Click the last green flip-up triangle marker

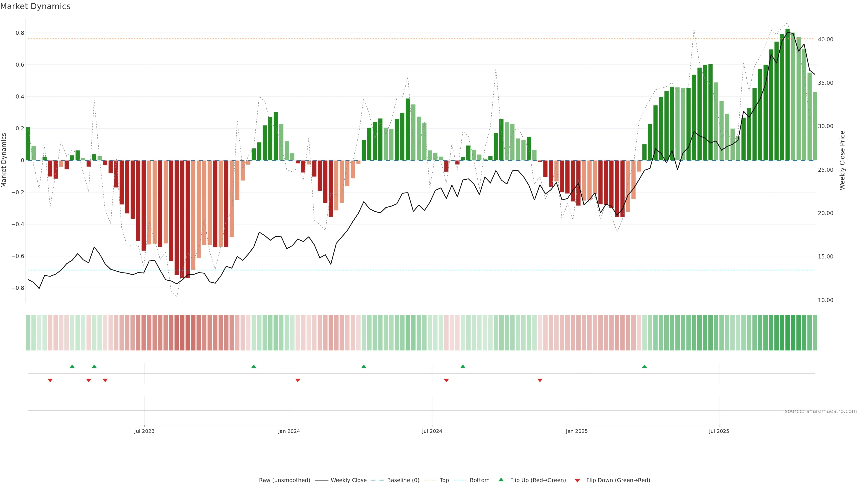[644, 366]
